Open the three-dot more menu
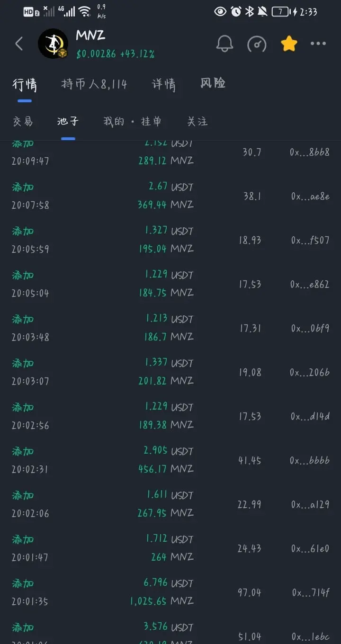The width and height of the screenshot is (341, 644). pyautogui.click(x=318, y=44)
